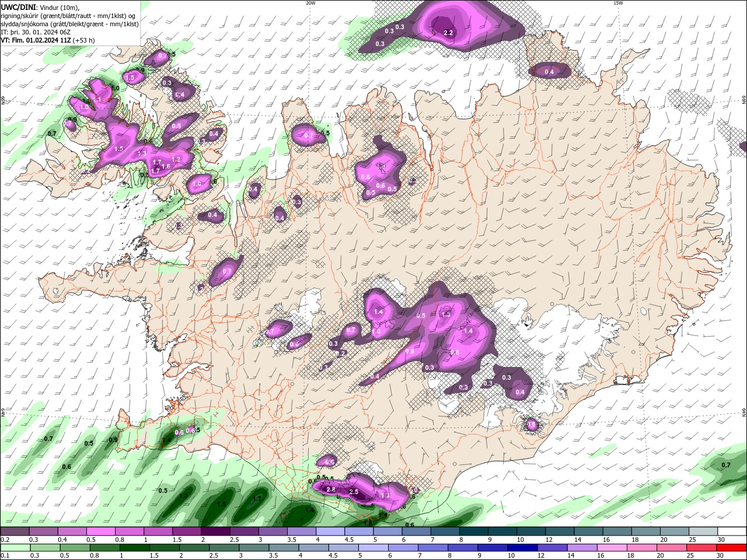Click the 'UWC/DINI: Vindur (10m),' title line
The height and width of the screenshot is (560, 747).
tap(40, 7)
